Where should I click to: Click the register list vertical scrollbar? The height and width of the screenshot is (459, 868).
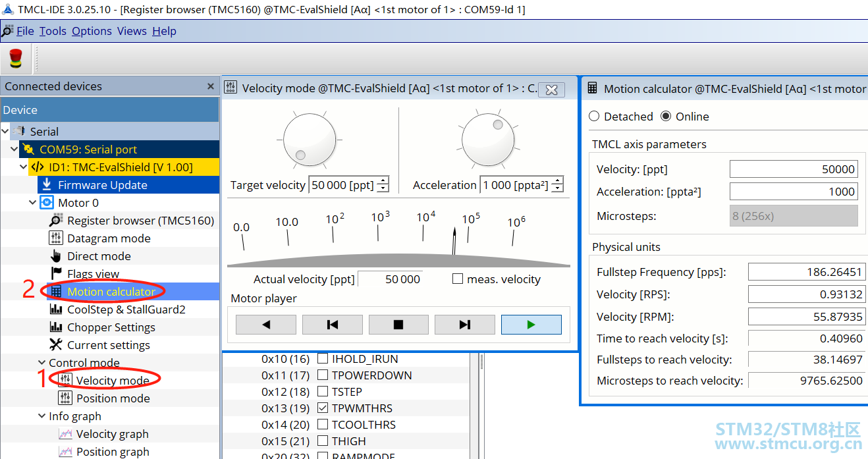(x=474, y=405)
